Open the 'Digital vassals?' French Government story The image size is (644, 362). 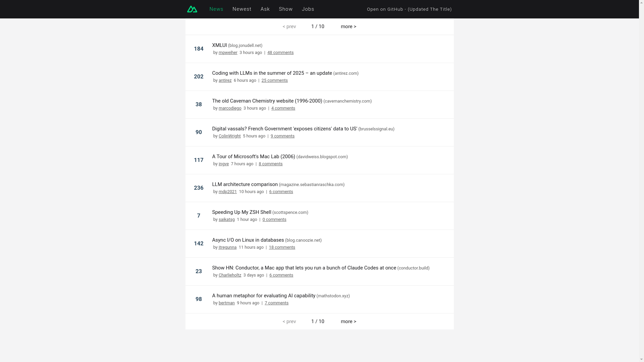click(284, 129)
